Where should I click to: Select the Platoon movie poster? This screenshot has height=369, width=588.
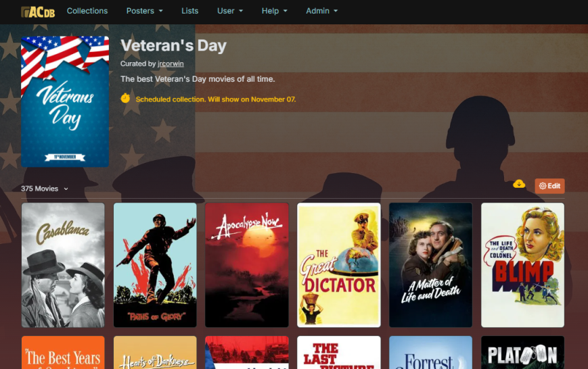pyautogui.click(x=522, y=353)
